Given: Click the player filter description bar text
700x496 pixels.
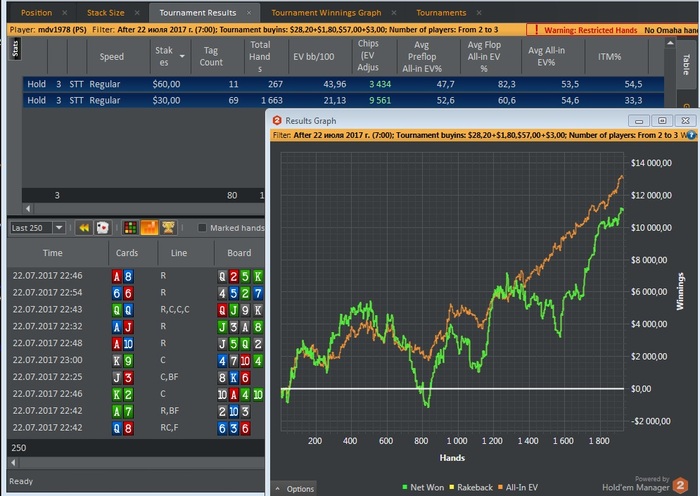Looking at the screenshot, I should (254, 30).
